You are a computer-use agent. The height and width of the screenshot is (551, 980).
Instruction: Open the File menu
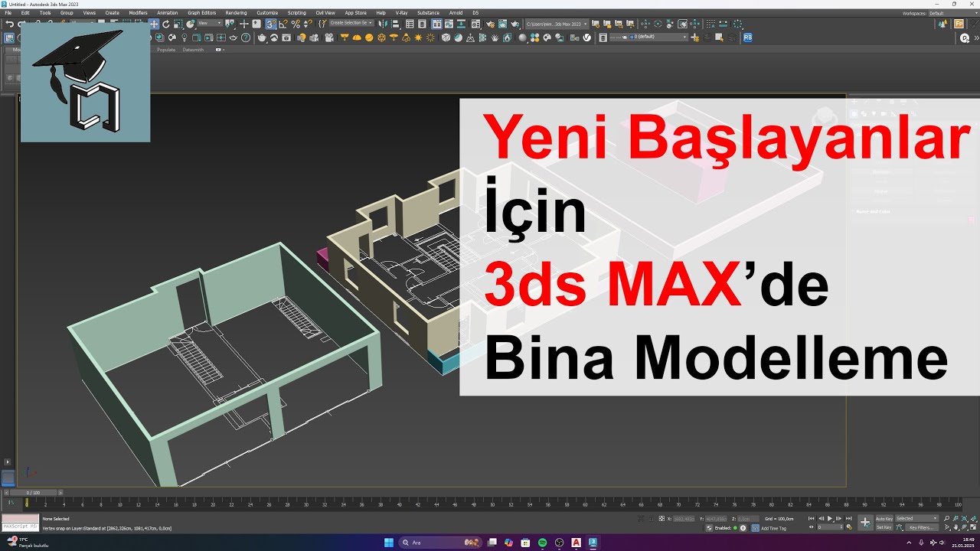click(x=8, y=13)
